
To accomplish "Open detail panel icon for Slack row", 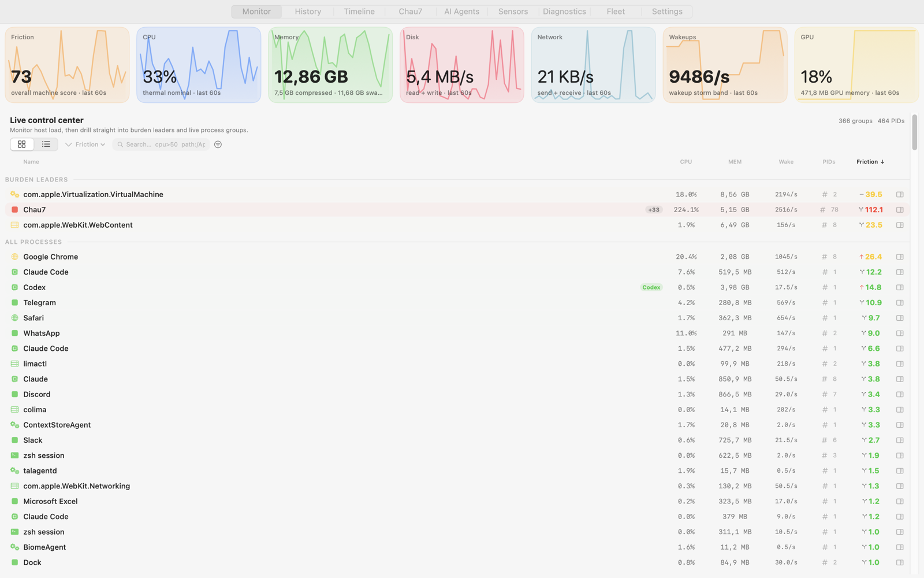I will (x=900, y=440).
